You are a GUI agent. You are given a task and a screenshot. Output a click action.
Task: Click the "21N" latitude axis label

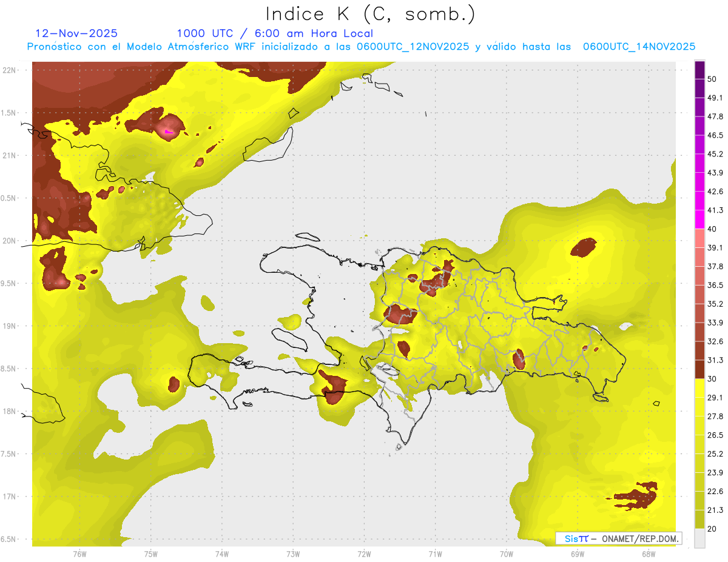10,155
